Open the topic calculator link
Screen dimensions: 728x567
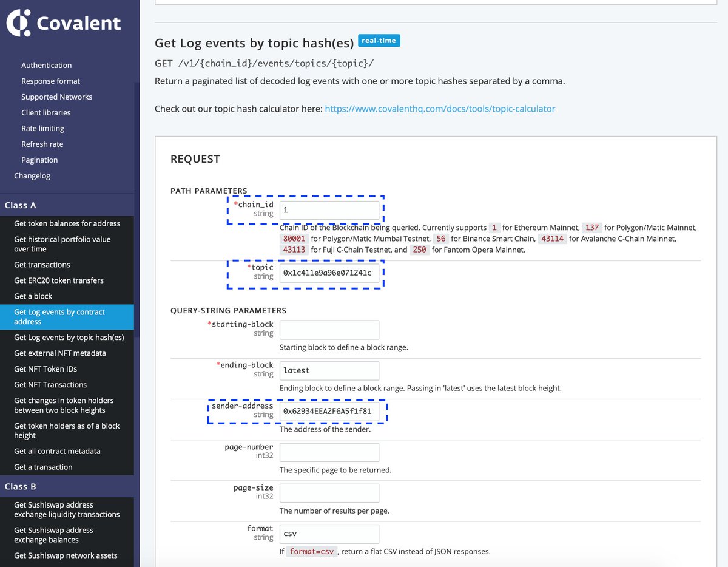pos(440,109)
